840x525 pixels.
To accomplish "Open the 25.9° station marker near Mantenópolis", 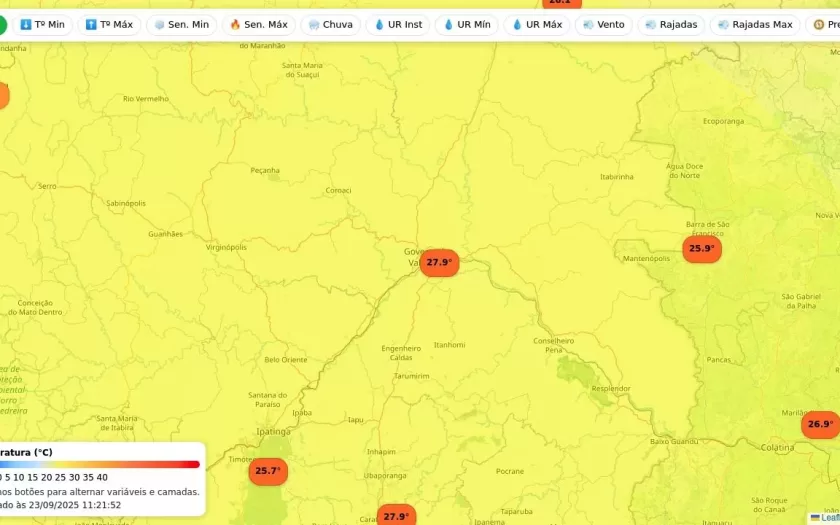I will pos(701,249).
